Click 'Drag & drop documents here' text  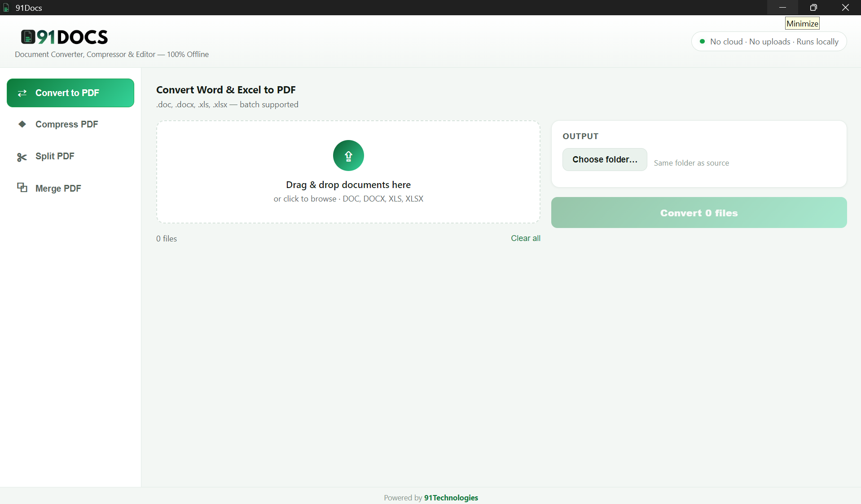348,185
